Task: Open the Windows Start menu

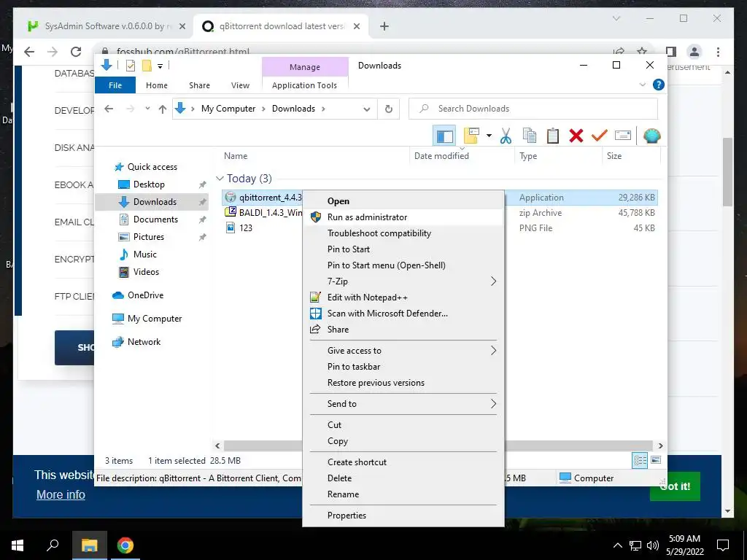Action: pyautogui.click(x=18, y=545)
